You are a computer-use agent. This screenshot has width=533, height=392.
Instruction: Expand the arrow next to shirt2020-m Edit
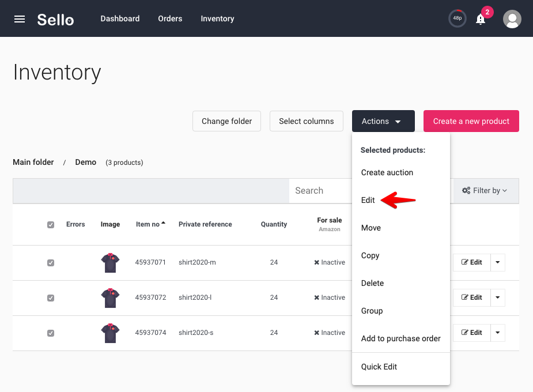(498, 262)
